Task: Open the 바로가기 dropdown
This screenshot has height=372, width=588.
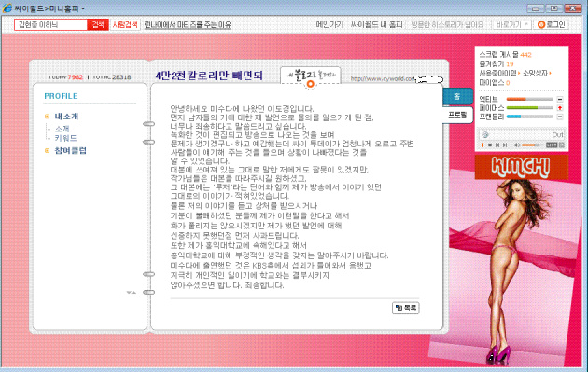Action: point(511,25)
